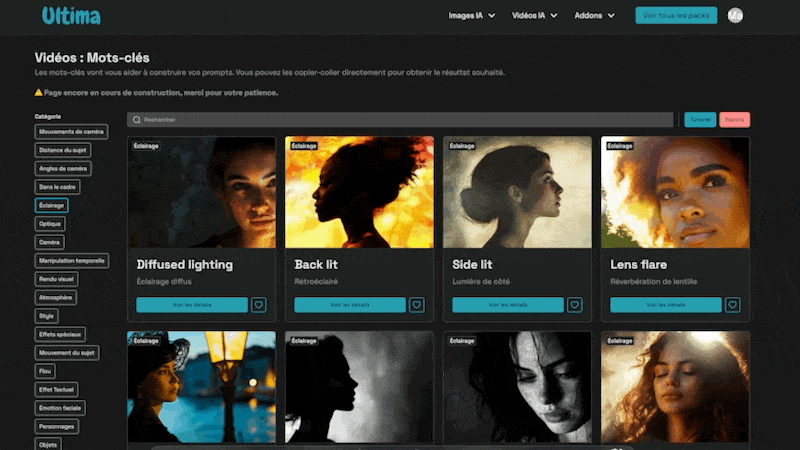Select the Atmosphère category
This screenshot has width=800, height=450.
point(56,297)
